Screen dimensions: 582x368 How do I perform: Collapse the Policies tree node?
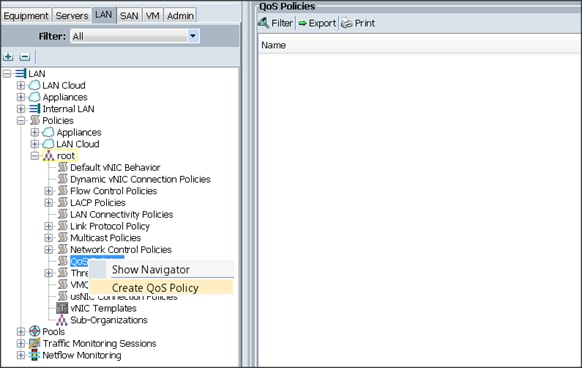[x=21, y=120]
